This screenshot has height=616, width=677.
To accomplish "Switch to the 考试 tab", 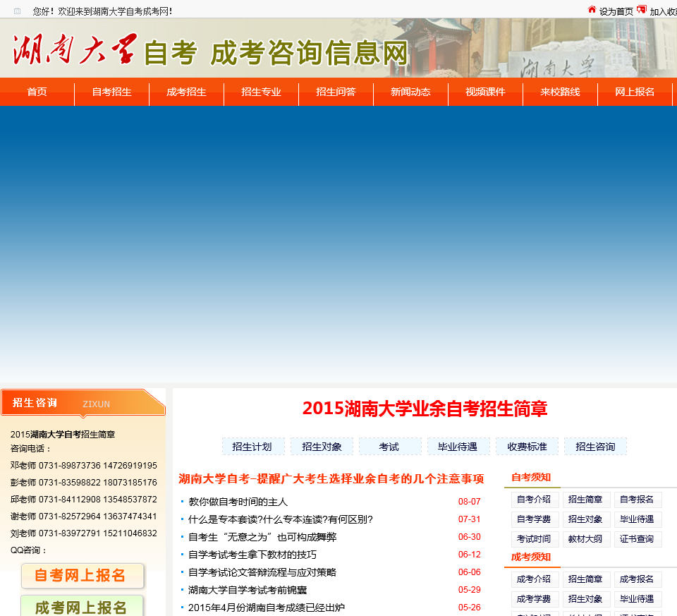I will coord(390,446).
